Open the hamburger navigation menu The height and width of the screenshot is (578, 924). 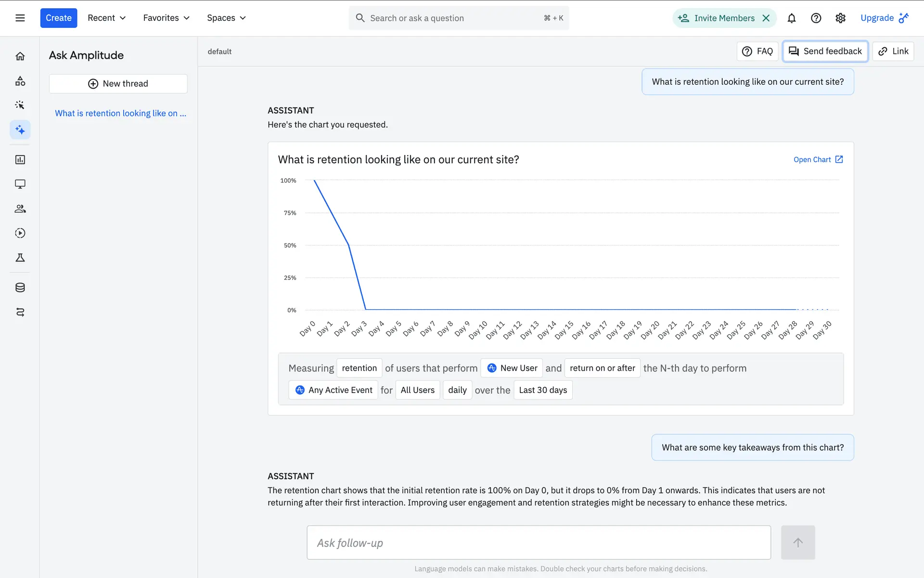click(x=20, y=18)
